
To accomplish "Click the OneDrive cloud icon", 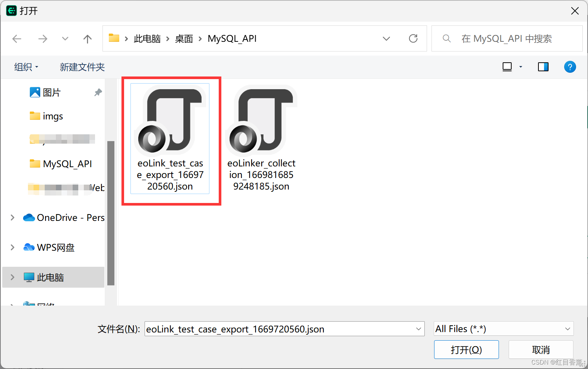I will 29,218.
